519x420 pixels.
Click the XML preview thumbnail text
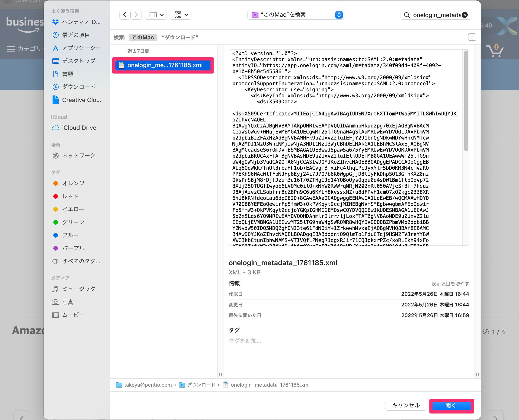coord(346,148)
